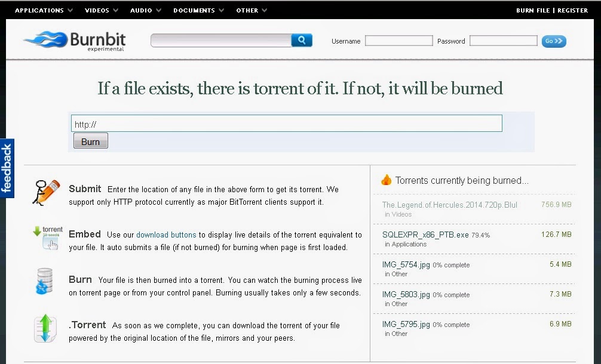
Task: Click the search magnifying glass icon
Action: pyautogui.click(x=302, y=39)
